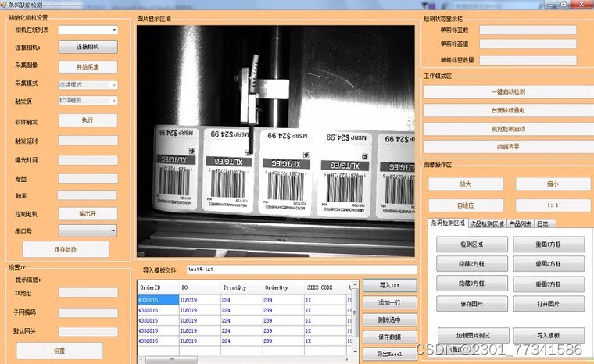
Task: Expand the 触发源 dropdown showing 软件触发
Action: click(x=88, y=101)
